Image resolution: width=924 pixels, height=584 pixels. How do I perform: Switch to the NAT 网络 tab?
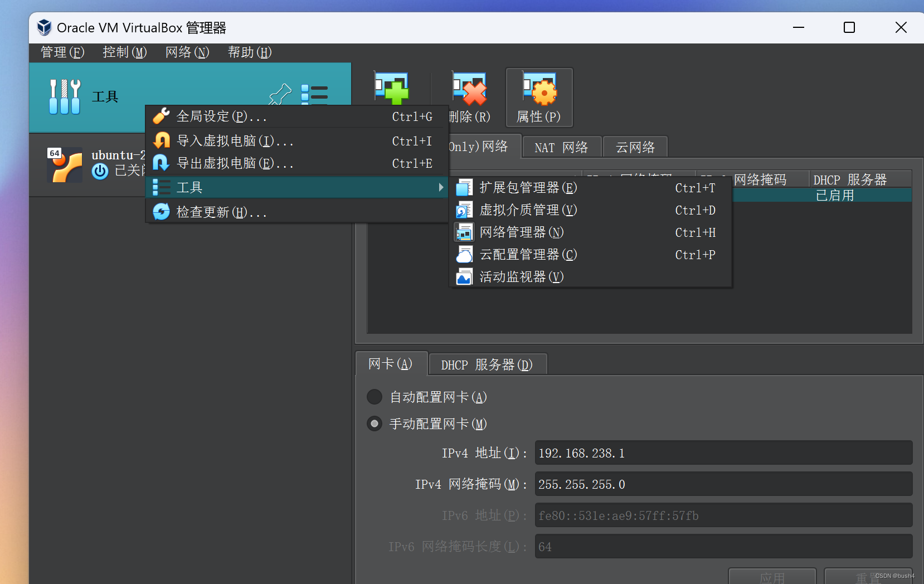pyautogui.click(x=562, y=148)
